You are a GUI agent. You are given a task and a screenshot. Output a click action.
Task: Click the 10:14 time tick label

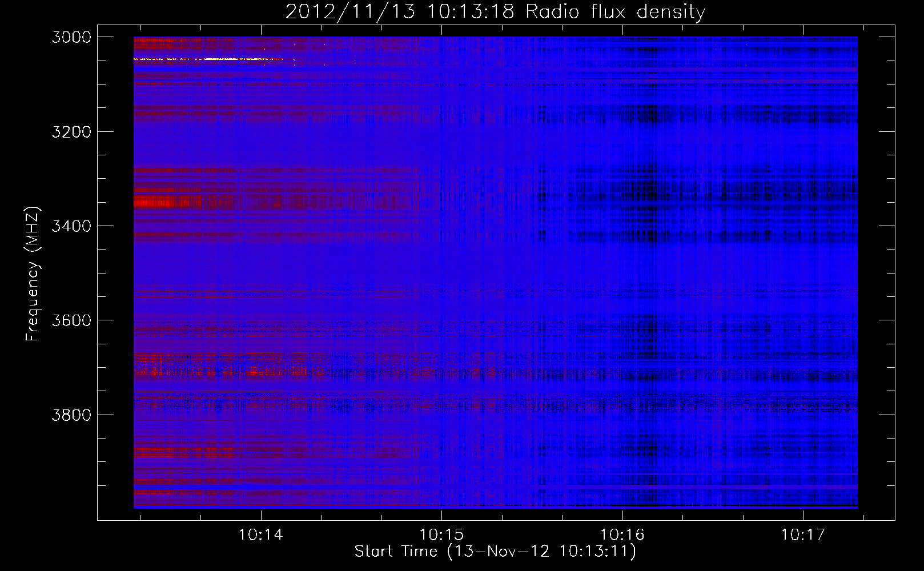(261, 535)
